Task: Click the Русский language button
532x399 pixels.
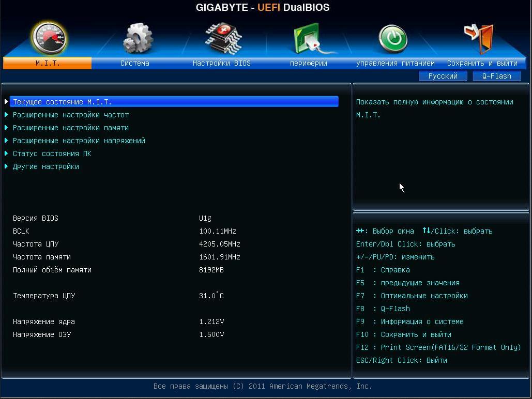Action: coord(443,76)
